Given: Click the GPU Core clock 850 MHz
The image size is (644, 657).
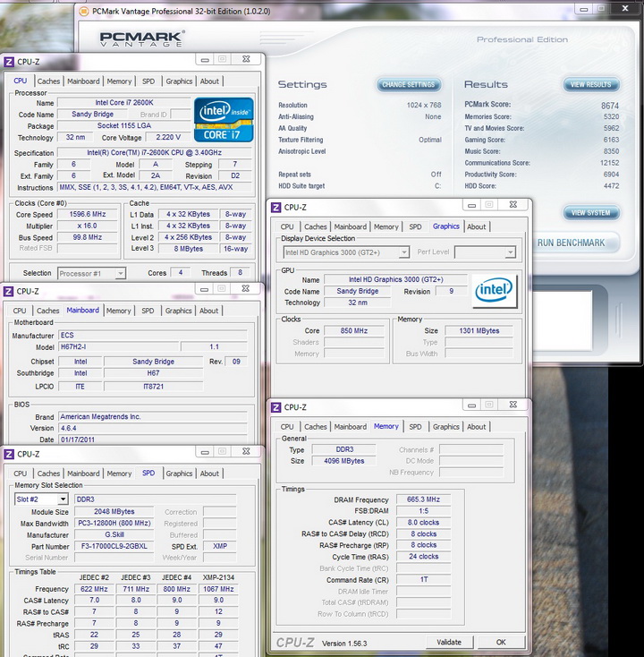Looking at the screenshot, I should coord(354,330).
